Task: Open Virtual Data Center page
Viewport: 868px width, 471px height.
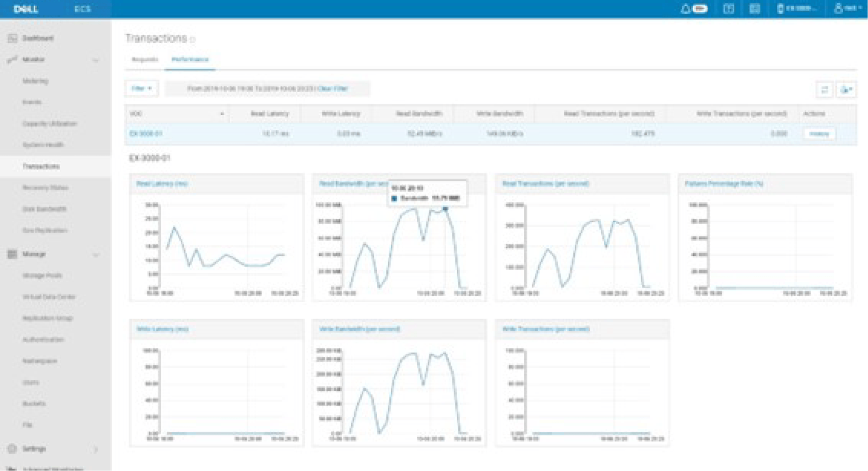Action: 49,297
